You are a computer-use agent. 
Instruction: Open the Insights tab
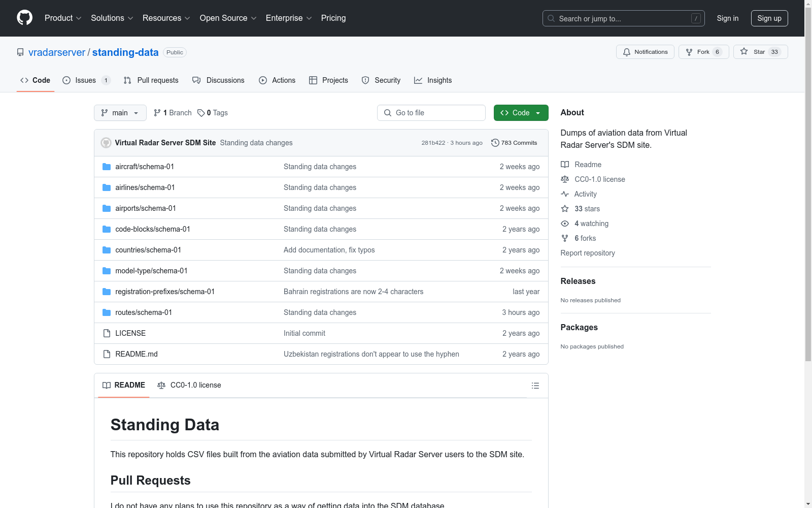click(433, 80)
